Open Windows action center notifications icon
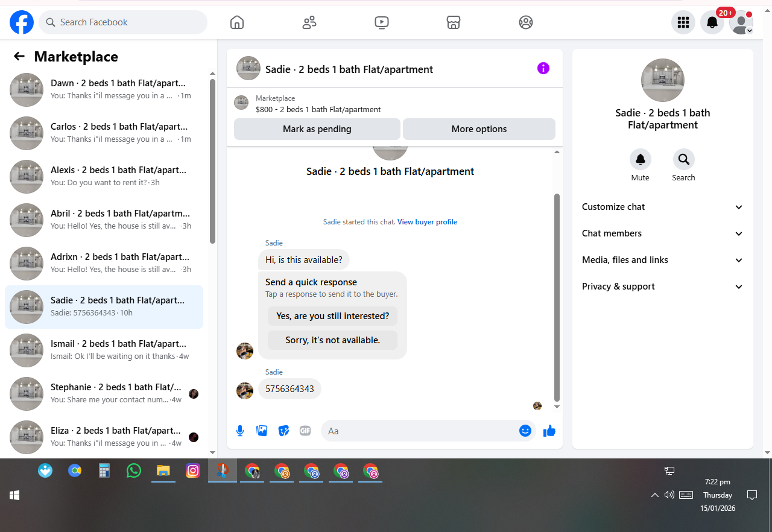Viewport: 772px width, 532px height. pos(752,495)
